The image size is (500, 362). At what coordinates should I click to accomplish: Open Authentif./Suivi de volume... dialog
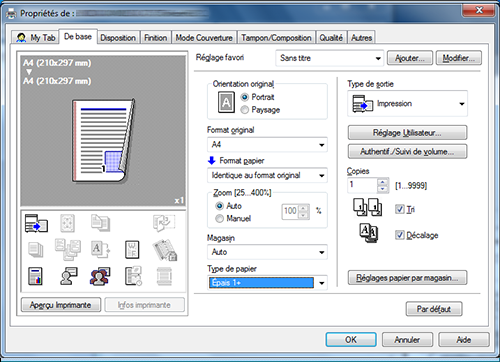pos(407,152)
